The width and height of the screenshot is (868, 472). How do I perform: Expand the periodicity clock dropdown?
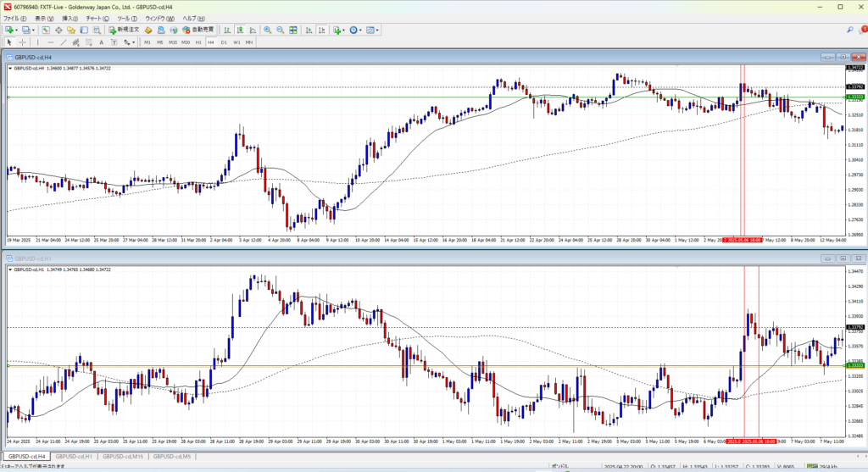click(360, 30)
